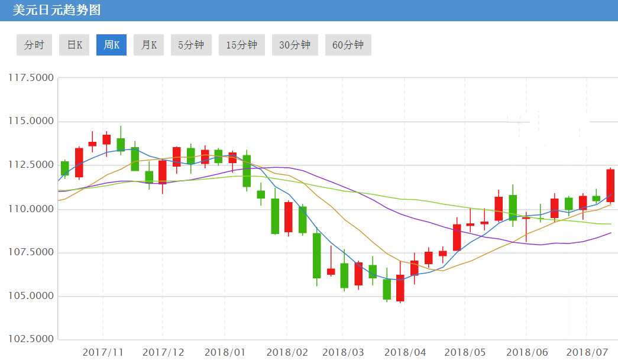Viewport: 618px width, 364px height.
Task: Click the 117.5000 price axis label
Action: pyautogui.click(x=30, y=78)
